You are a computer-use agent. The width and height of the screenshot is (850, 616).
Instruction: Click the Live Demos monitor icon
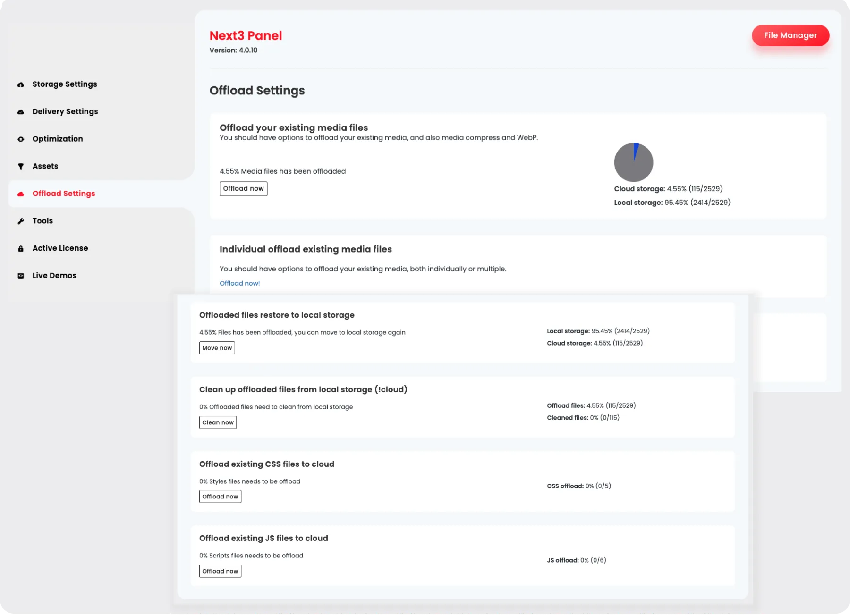point(21,276)
